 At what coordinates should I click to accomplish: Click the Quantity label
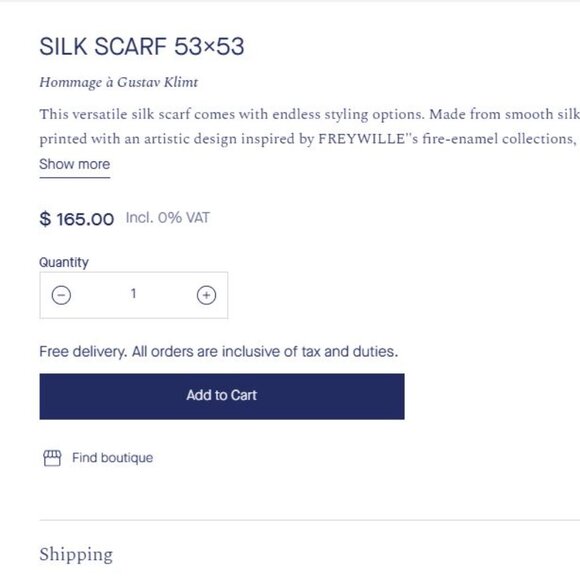tap(64, 262)
